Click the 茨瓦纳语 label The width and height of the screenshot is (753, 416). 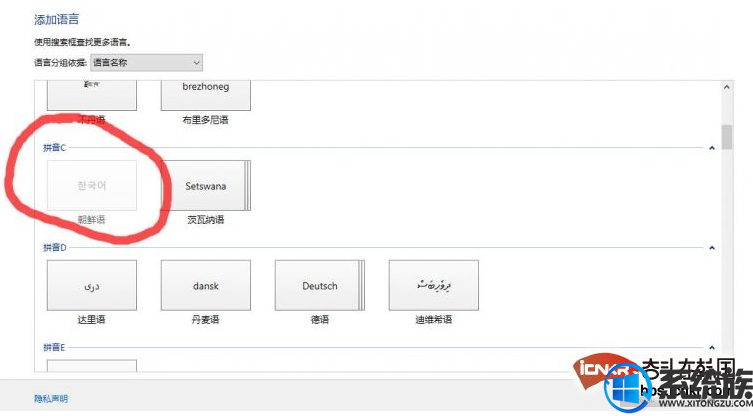tap(206, 220)
